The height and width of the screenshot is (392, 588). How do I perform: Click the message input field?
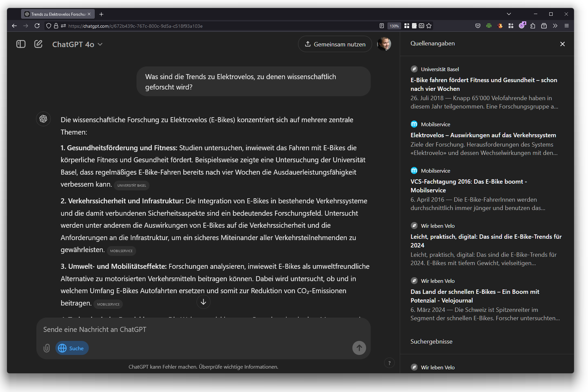[203, 330]
